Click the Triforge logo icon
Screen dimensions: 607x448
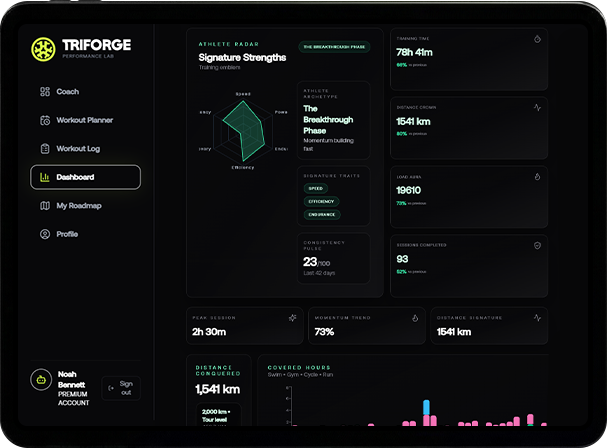click(x=44, y=48)
